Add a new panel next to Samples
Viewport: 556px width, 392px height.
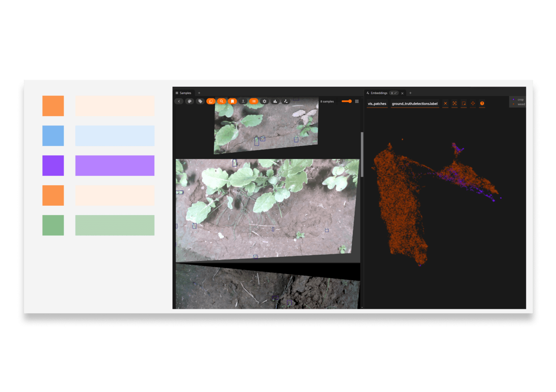click(x=199, y=93)
